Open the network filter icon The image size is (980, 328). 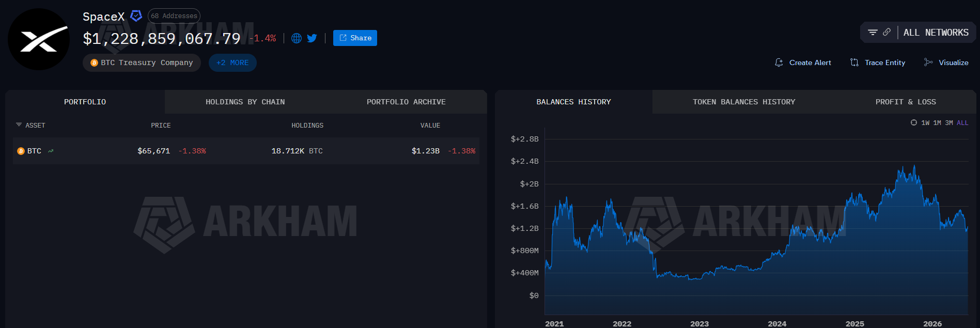point(873,32)
